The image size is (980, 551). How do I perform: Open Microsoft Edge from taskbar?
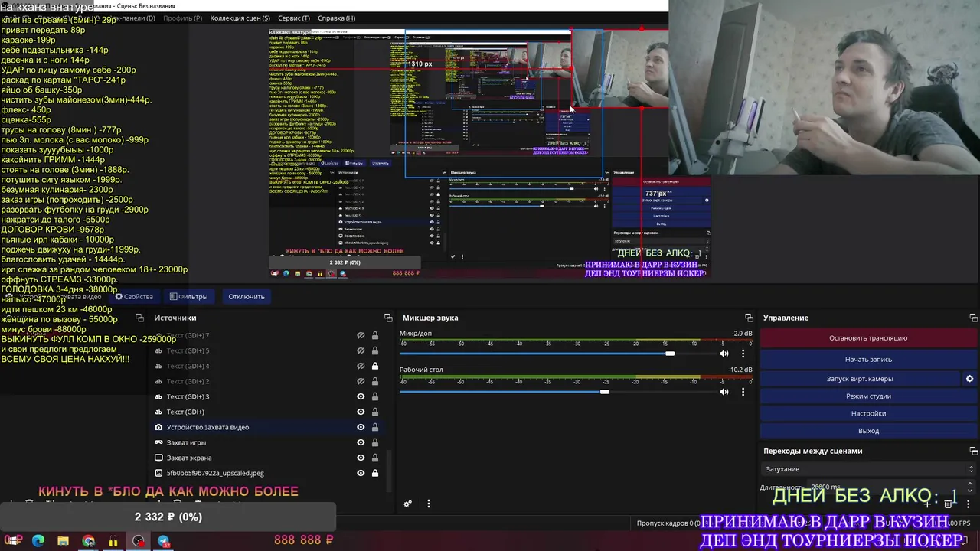[38, 541]
